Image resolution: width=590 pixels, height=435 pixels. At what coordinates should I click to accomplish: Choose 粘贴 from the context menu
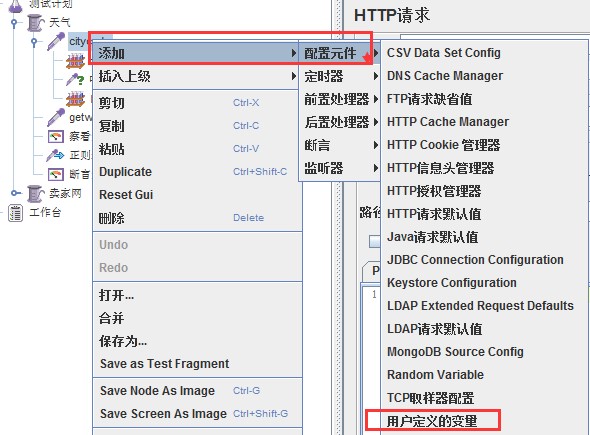pos(197,149)
